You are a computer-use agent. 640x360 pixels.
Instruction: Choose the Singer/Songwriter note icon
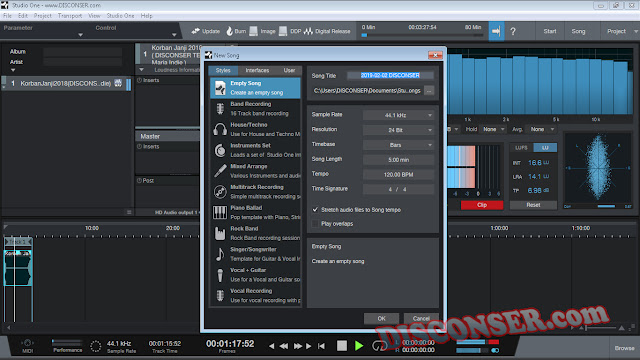tap(220, 254)
